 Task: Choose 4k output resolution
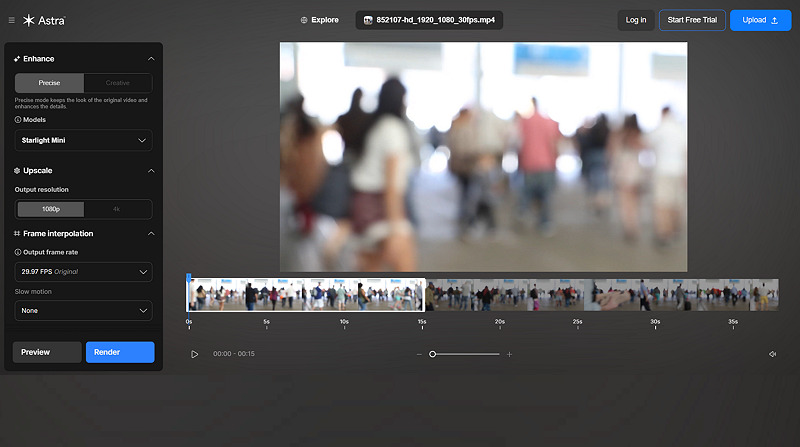(117, 209)
